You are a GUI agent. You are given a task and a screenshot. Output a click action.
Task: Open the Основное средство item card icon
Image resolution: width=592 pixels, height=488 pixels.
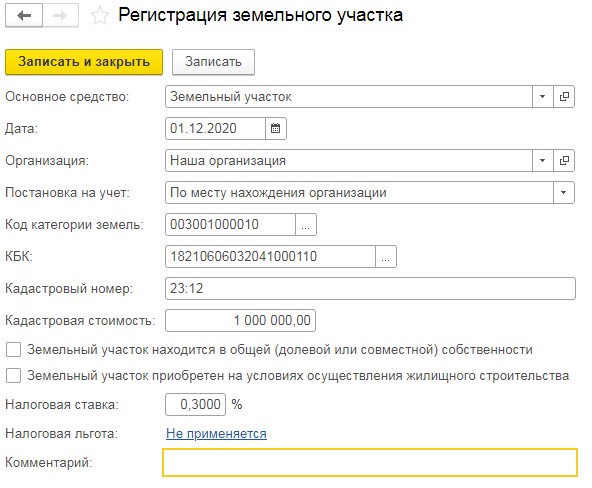click(564, 97)
